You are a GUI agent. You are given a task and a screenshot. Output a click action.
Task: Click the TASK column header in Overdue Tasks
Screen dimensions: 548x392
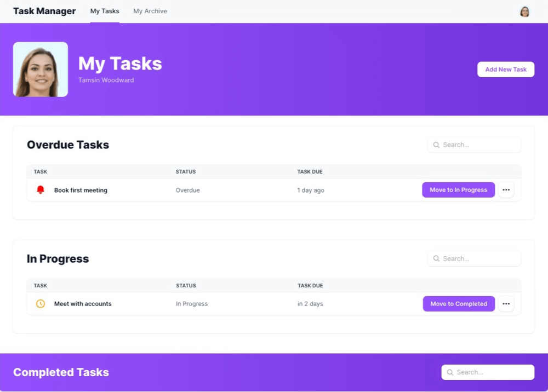(40, 171)
